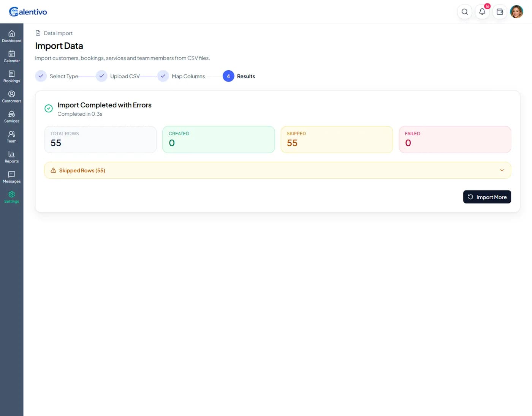Screen dimensions: 532x416
Task: Go to Dashboard in sidebar
Action: (x=12, y=36)
